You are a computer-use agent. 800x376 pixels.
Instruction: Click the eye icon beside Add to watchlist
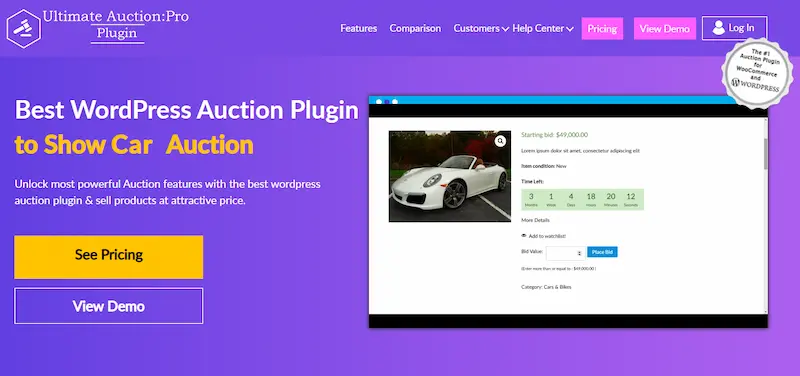click(x=523, y=236)
